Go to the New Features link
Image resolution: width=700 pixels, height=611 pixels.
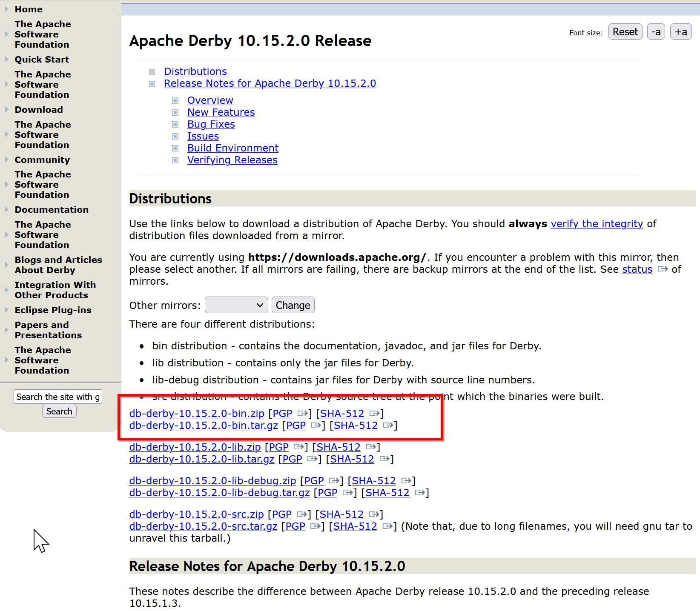[x=221, y=112]
